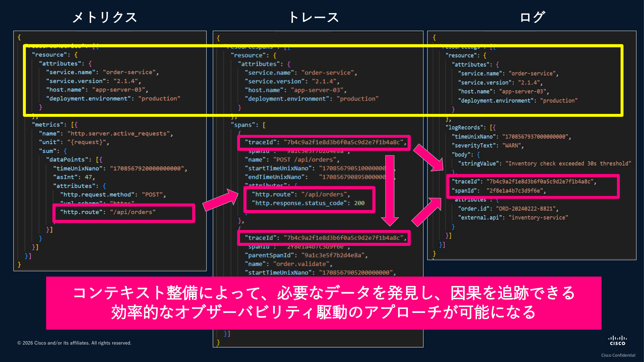
Task: Select the http.route box in the metrics panel
Action: (x=123, y=213)
